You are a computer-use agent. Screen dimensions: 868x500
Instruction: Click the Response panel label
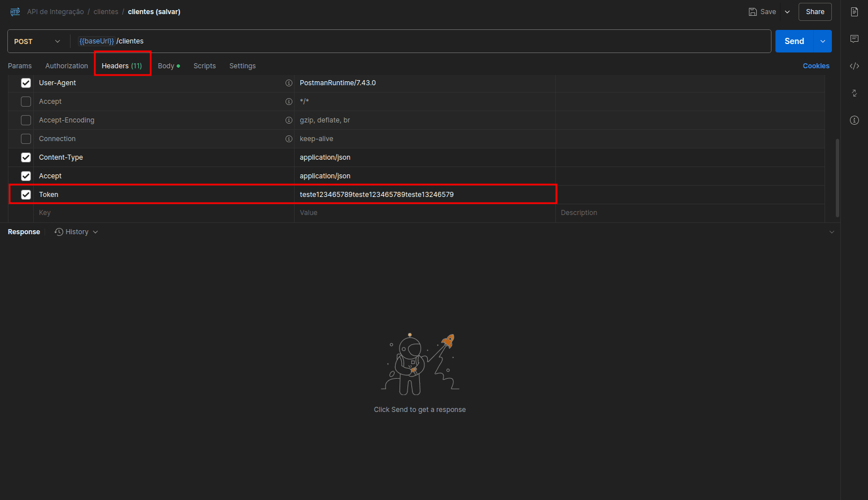coord(24,232)
